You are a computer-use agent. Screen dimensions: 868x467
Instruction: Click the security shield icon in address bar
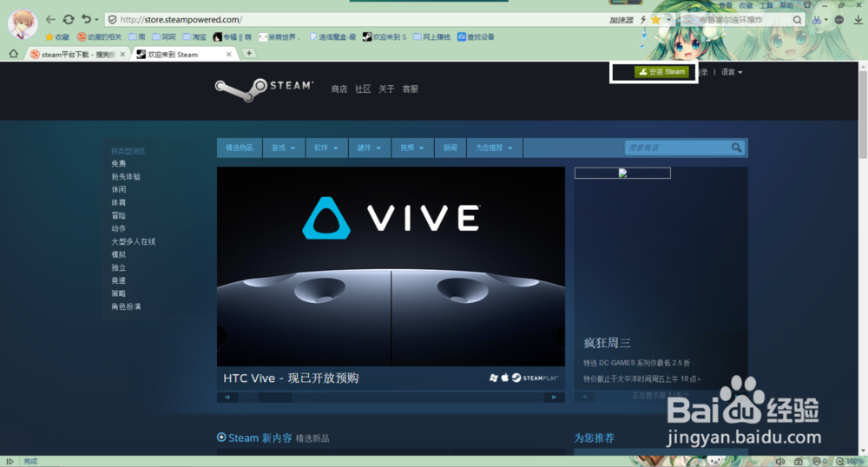pos(112,19)
